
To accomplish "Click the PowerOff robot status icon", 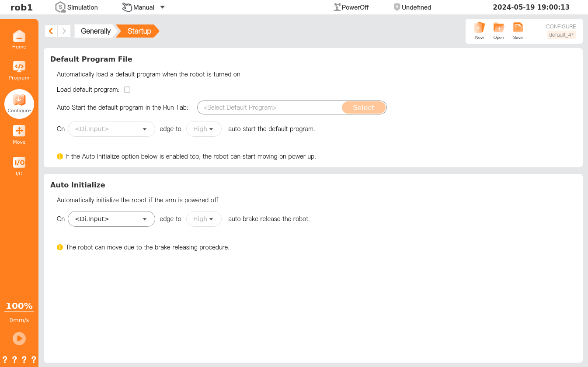I will coord(337,7).
